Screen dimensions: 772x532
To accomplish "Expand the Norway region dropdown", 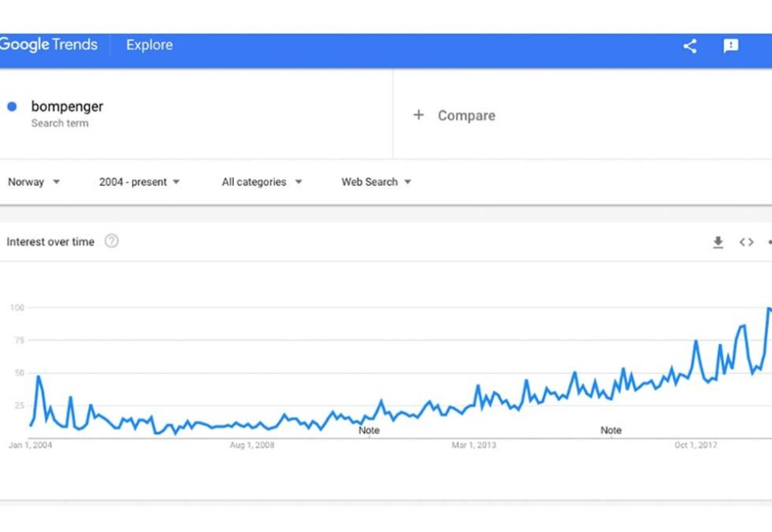I will [34, 182].
